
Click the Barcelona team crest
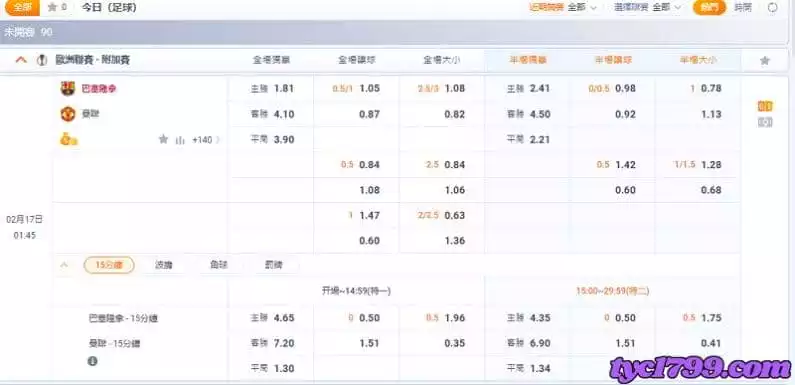pyautogui.click(x=67, y=89)
